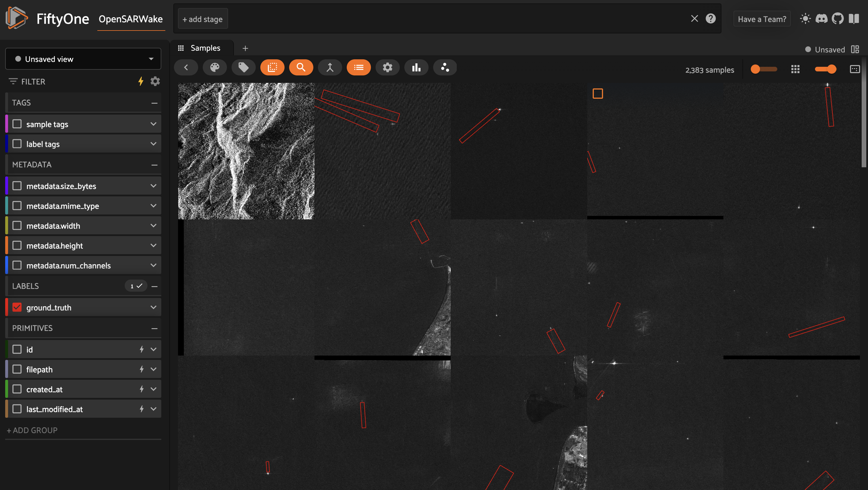Click the histograms bar chart icon
Screen dimensions: 868x490
point(416,68)
